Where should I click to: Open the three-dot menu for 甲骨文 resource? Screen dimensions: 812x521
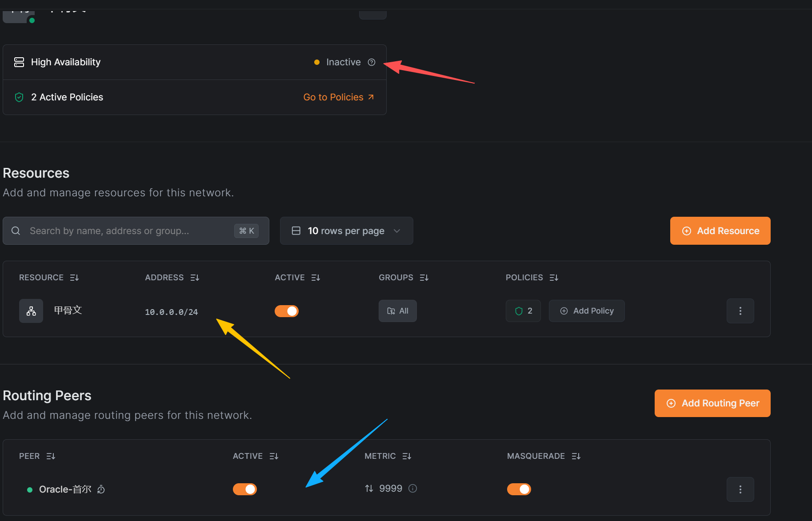click(740, 311)
